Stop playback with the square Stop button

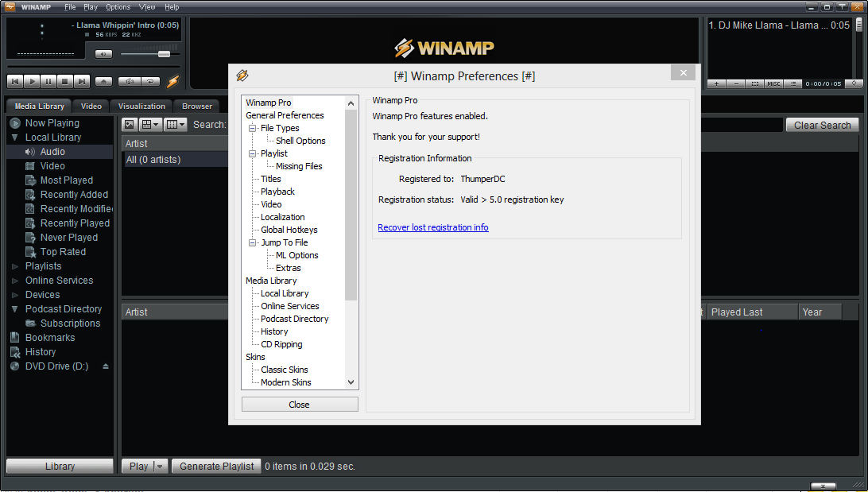click(x=64, y=81)
